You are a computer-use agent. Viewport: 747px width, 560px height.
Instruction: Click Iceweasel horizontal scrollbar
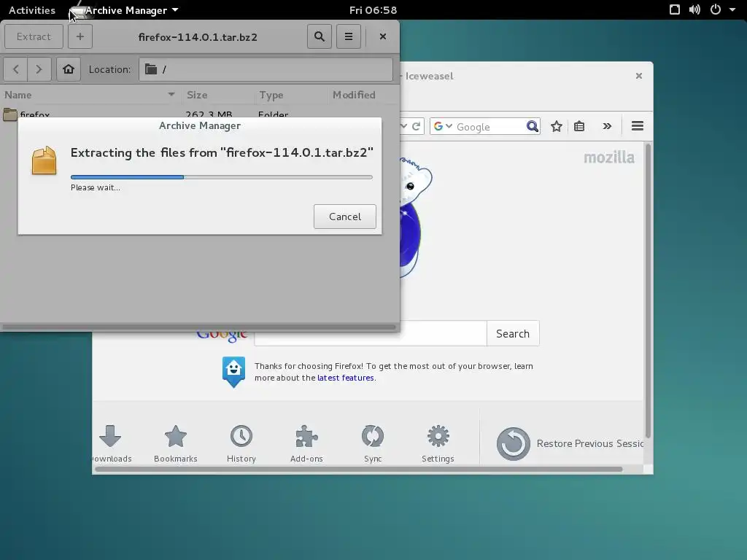click(358, 470)
